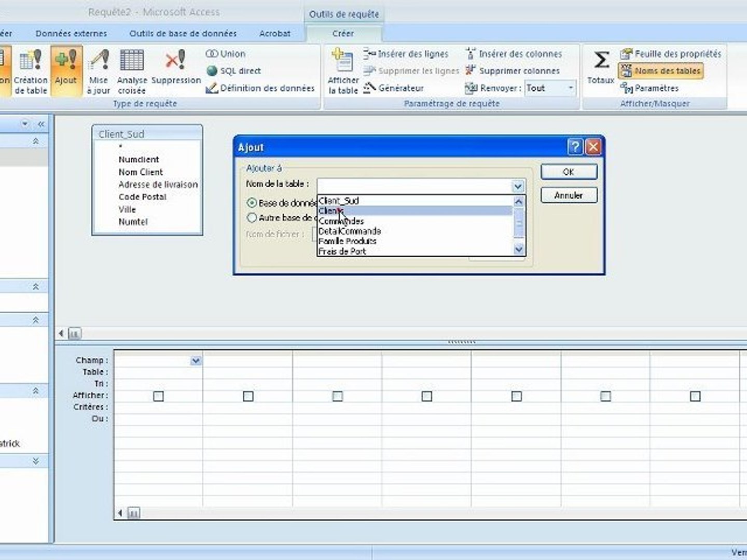Screen dimensions: 747x560
Task: Check Afficher box in fifth grid column
Action: pyautogui.click(x=516, y=396)
